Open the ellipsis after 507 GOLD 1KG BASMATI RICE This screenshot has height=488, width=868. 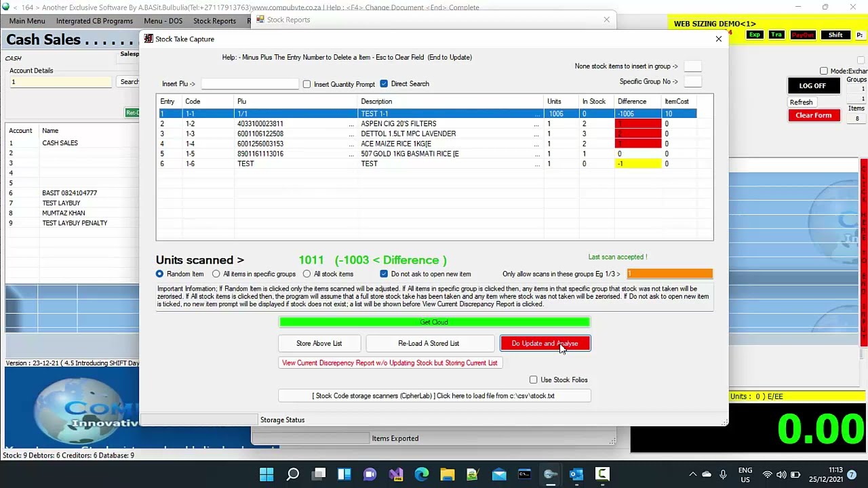pyautogui.click(x=536, y=154)
